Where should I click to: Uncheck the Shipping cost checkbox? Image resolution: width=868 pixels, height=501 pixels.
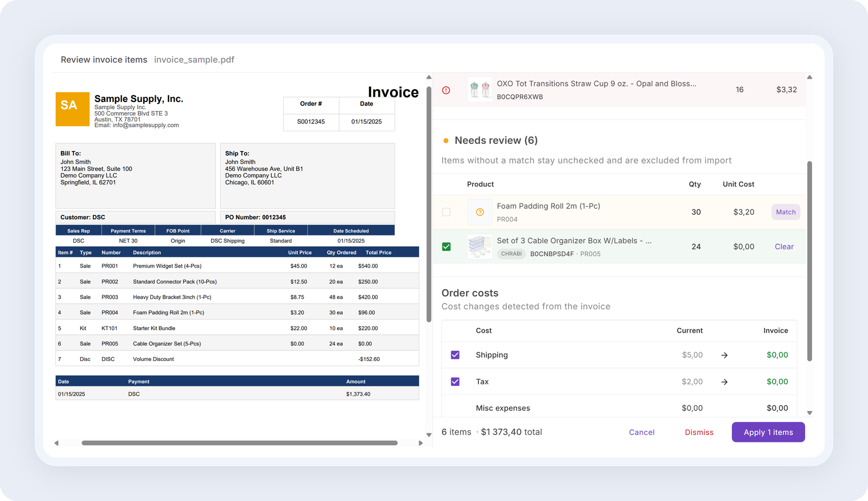point(455,355)
